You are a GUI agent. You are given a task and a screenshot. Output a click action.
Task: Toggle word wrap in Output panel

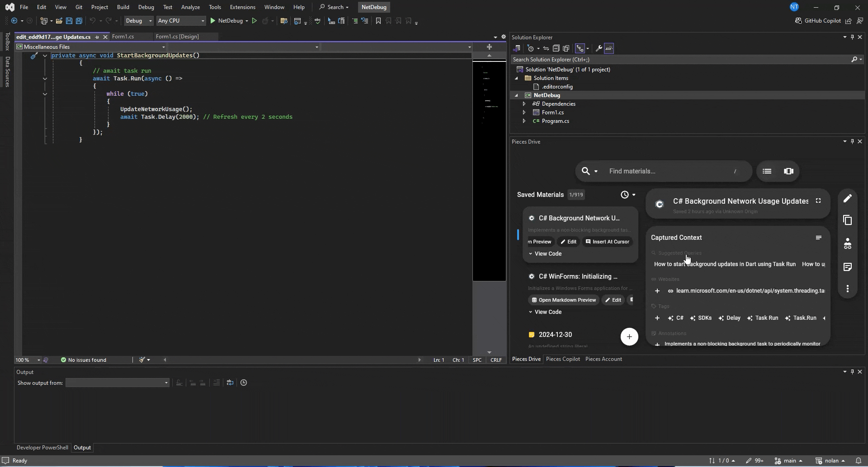pos(230,383)
